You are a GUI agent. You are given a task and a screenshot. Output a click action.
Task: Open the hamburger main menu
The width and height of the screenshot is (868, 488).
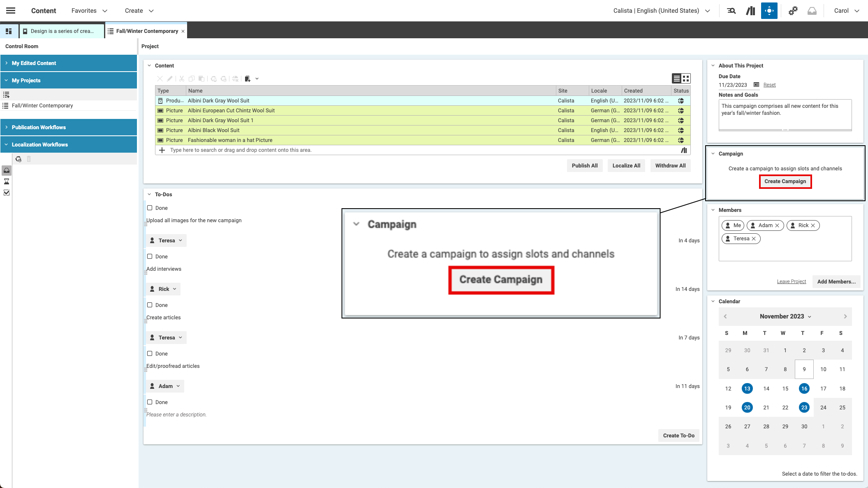11,11
